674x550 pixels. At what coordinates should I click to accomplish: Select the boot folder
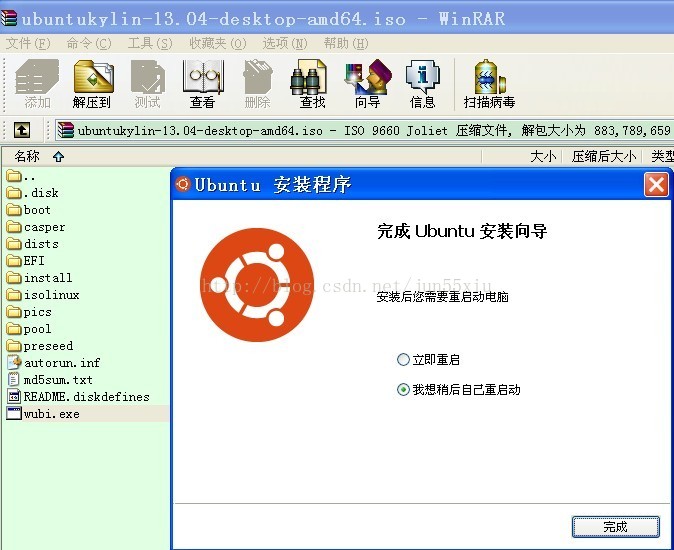29,210
